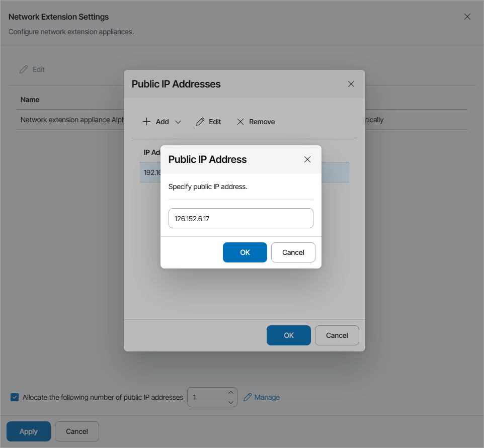Click the top Edit pencil icon under settings

pos(24,69)
